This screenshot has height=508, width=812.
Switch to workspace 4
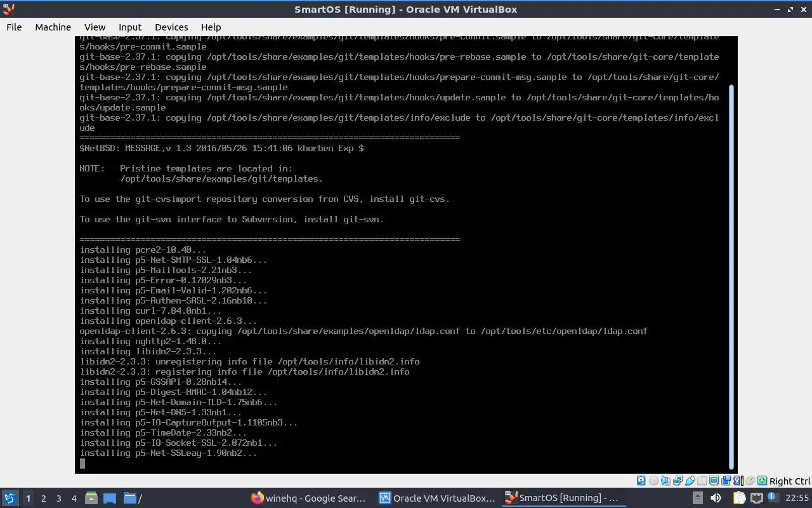tap(74, 498)
